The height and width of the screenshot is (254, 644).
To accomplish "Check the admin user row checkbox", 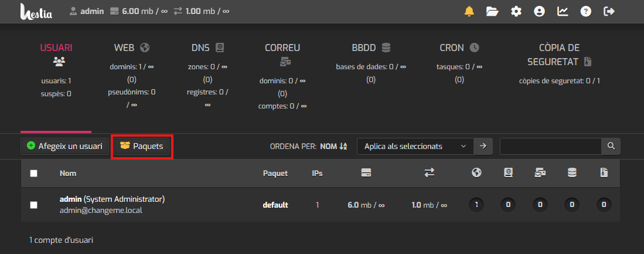I will 34,205.
